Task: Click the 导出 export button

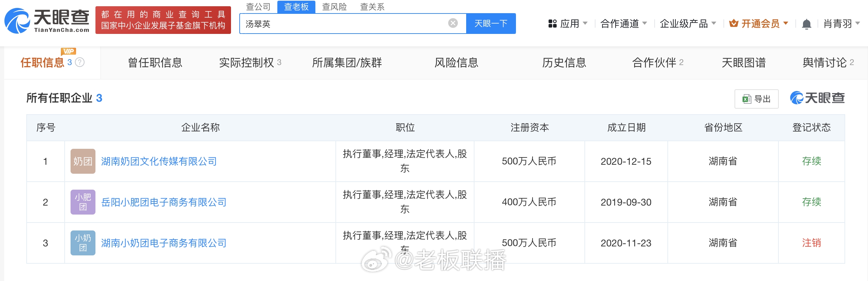Action: (757, 99)
